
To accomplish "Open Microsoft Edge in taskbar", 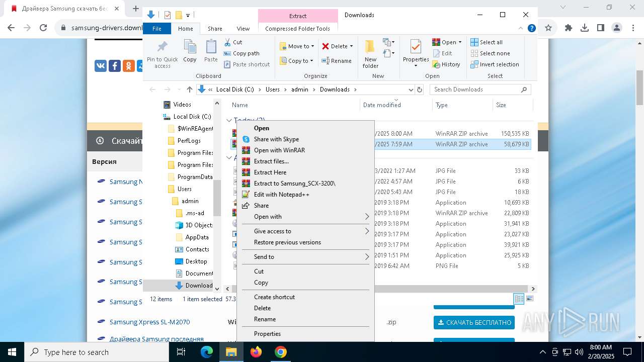I will click(207, 352).
